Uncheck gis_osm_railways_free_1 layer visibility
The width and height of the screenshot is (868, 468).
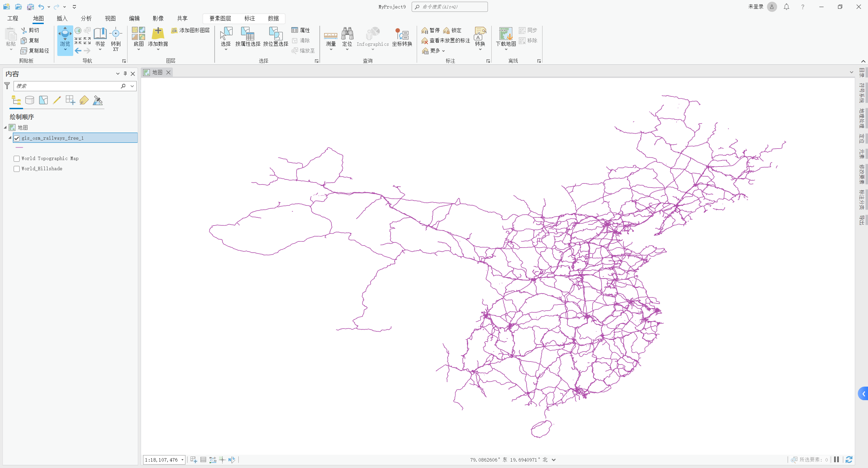pos(17,138)
